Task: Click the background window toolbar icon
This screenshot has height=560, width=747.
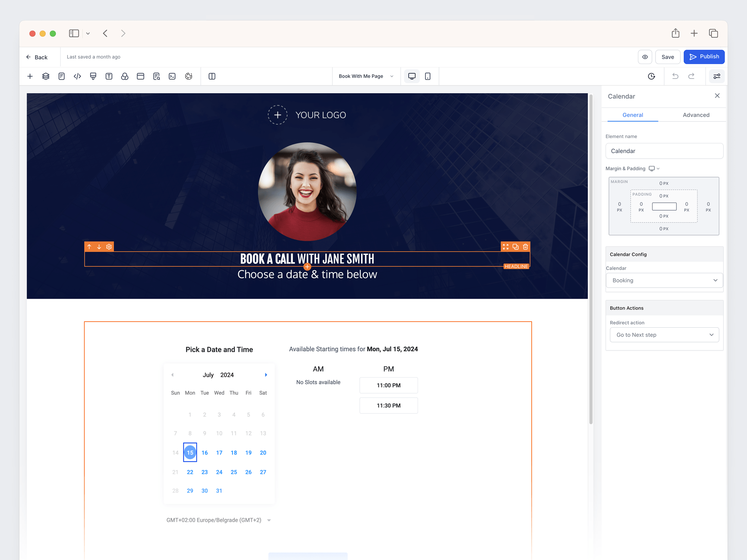Action: click(x=141, y=76)
